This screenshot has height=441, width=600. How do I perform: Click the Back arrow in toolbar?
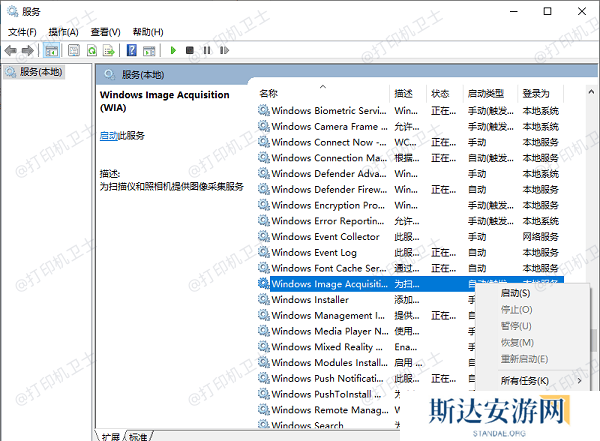click(x=11, y=50)
